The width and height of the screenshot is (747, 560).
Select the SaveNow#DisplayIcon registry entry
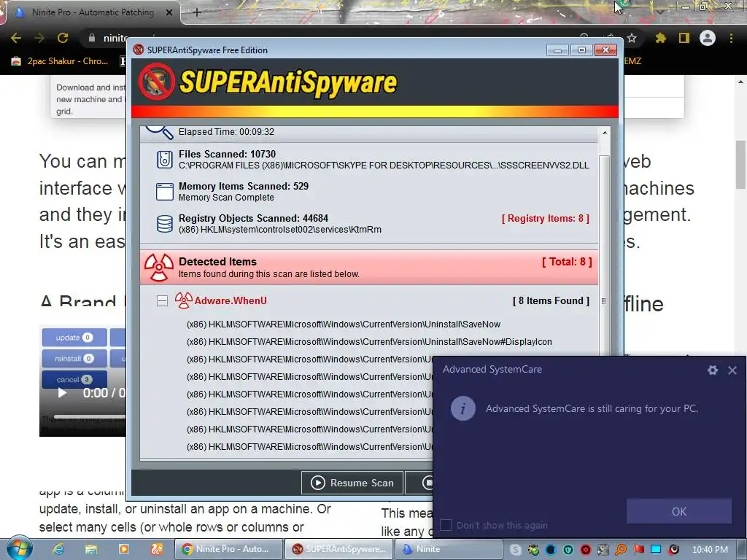tap(369, 342)
